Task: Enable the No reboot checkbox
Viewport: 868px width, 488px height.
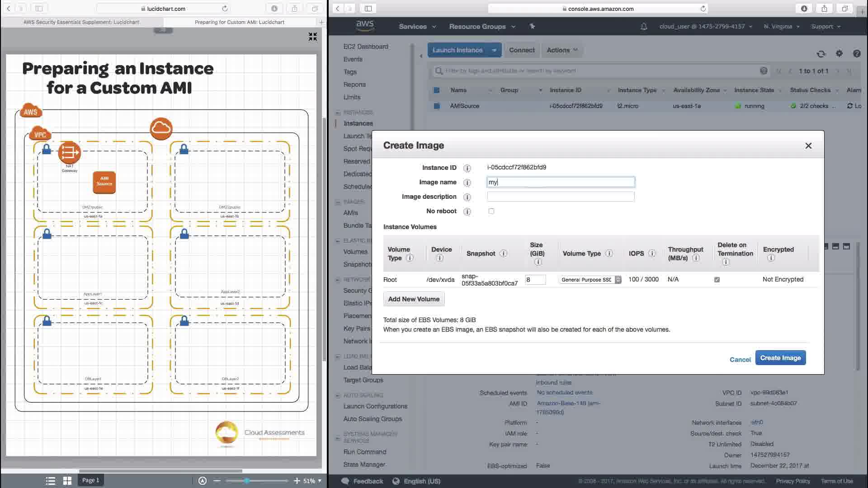Action: click(x=491, y=211)
